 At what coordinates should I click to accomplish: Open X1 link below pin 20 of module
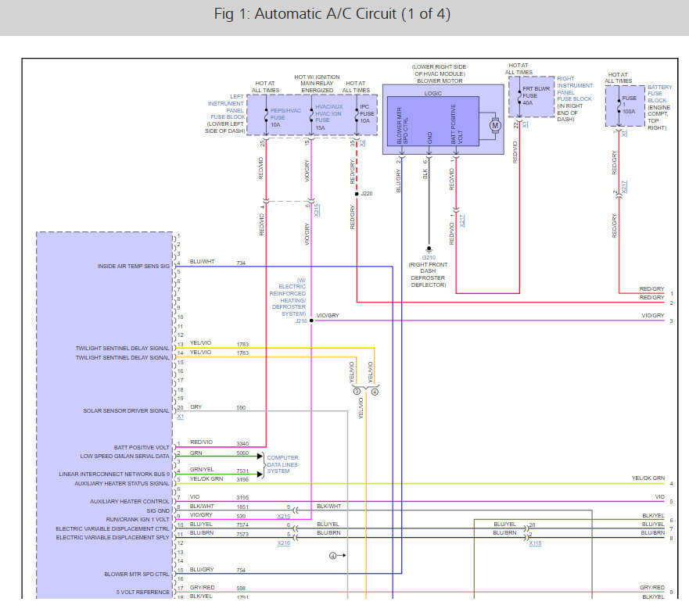181,417
